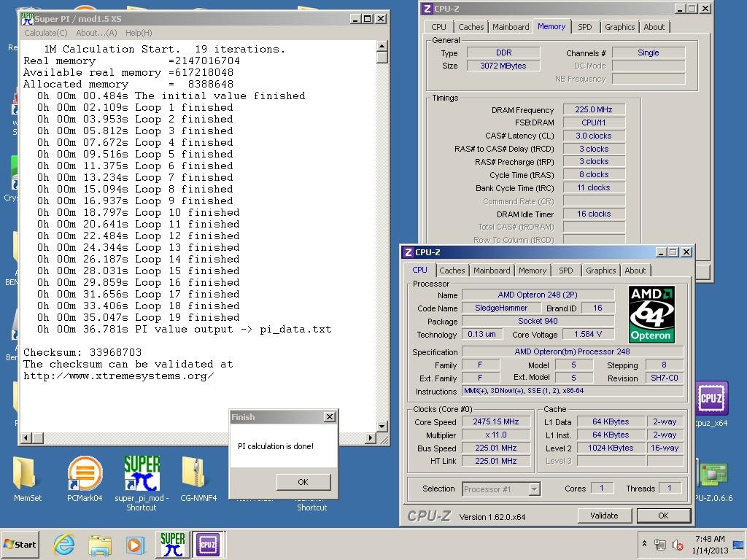
Task: Click left arrow of Super PI horizontal scrollbar
Action: [26, 437]
